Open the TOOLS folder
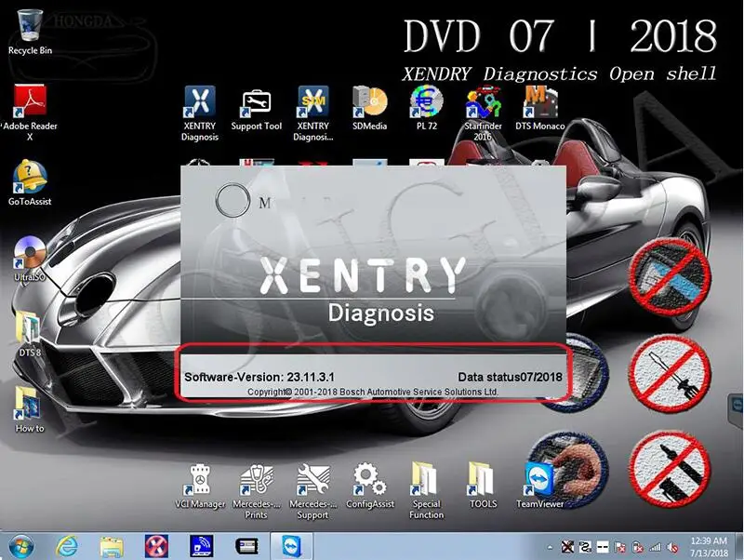The width and height of the screenshot is (744, 560). click(483, 486)
